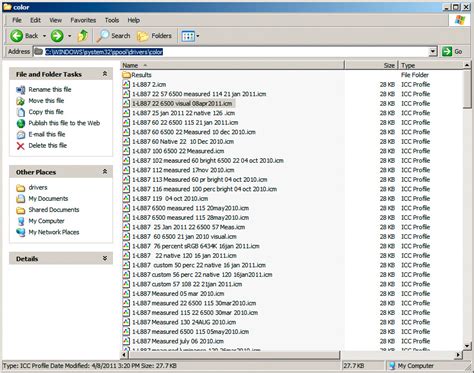Click the green Forward arrow icon
This screenshot has height=373, width=474.
click(57, 36)
